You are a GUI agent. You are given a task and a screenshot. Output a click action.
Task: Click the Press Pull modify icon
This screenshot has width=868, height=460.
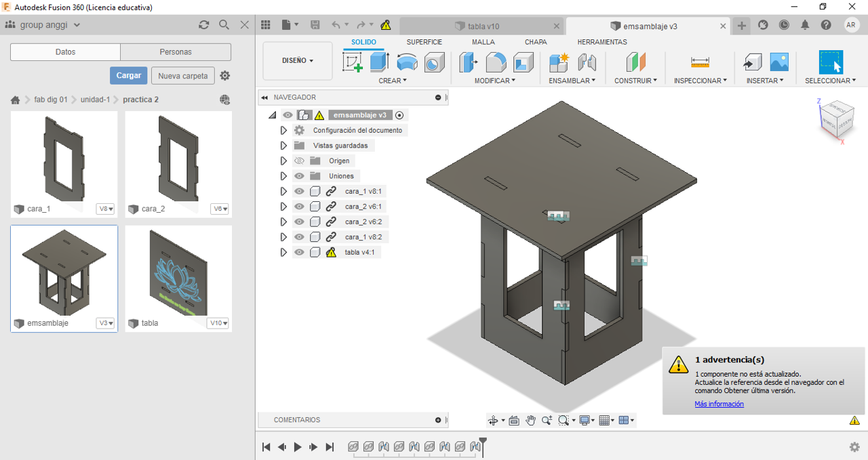(x=468, y=62)
